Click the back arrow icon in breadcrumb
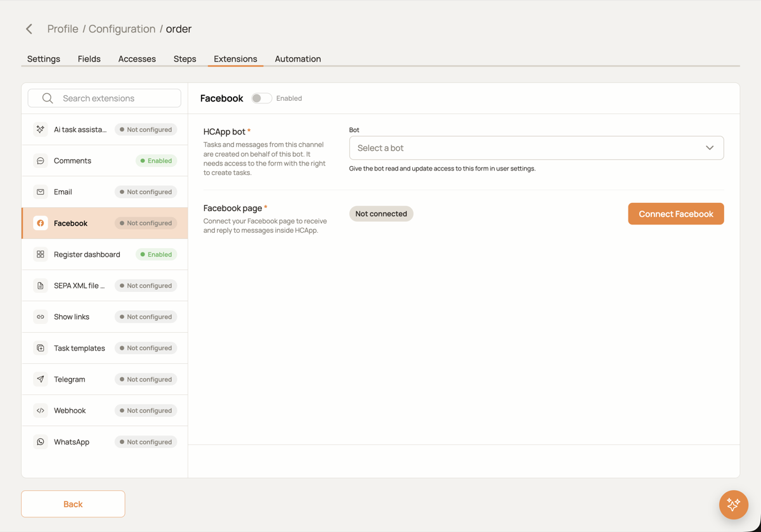Screen dimensions: 761x532 pyautogui.click(x=29, y=29)
